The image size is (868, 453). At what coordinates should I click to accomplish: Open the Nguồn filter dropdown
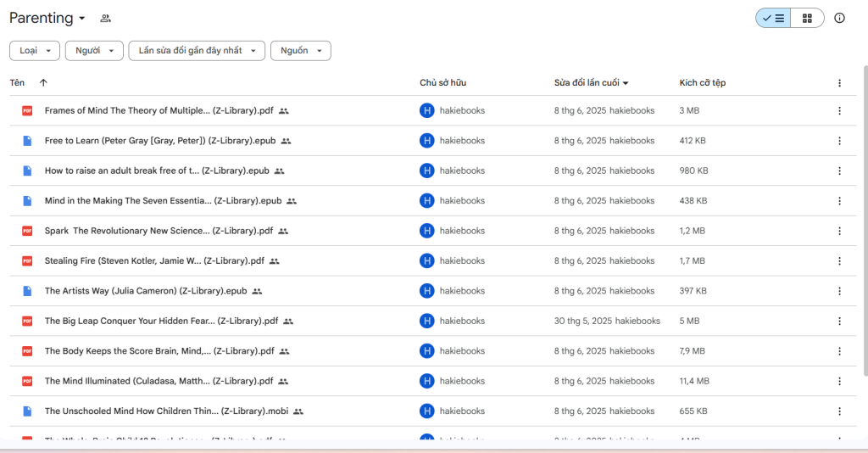301,50
